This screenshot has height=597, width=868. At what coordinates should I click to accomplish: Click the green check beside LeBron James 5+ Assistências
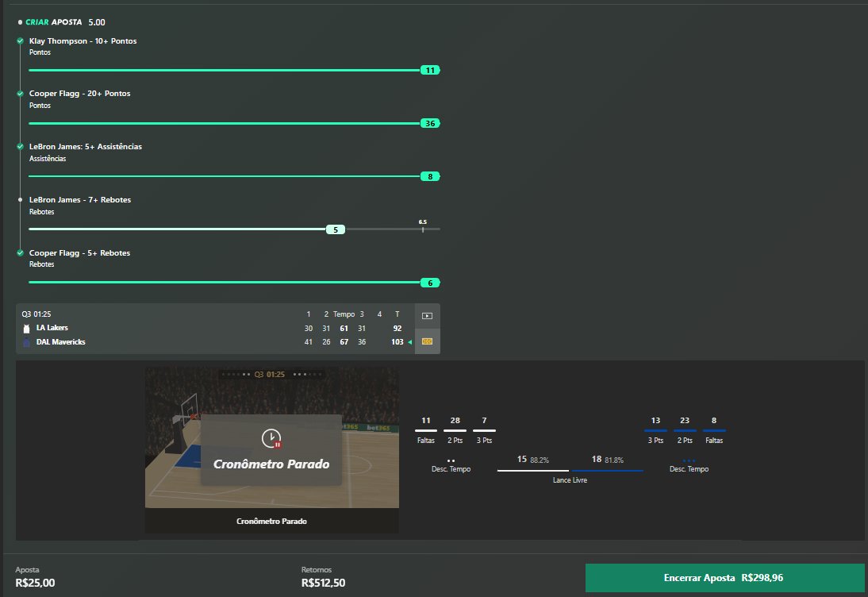point(21,147)
